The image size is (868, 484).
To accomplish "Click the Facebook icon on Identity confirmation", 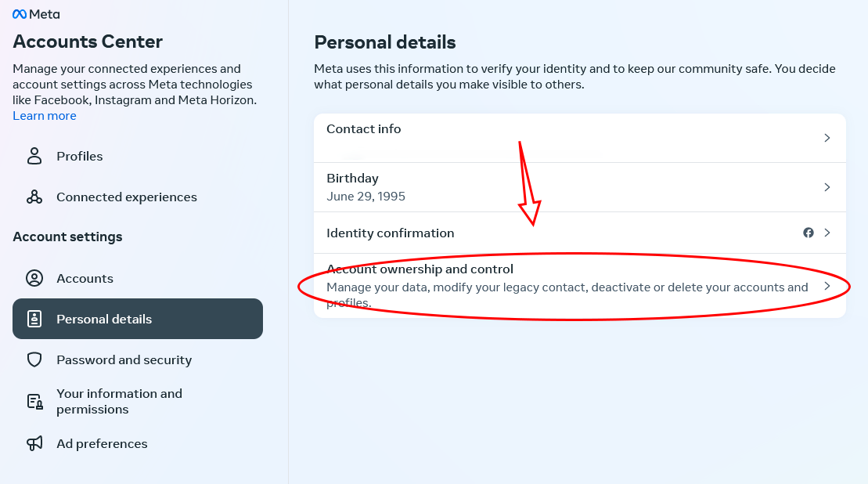I will pos(809,233).
